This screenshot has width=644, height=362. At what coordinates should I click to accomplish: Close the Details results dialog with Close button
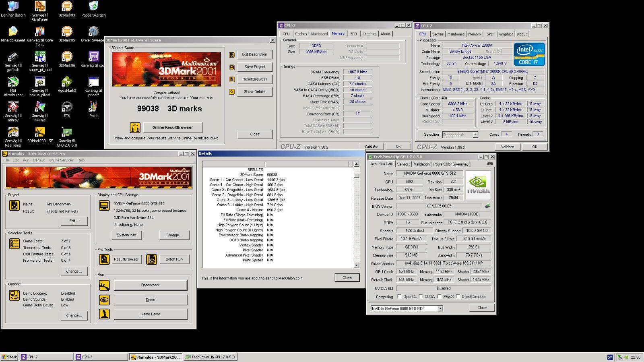coord(347,277)
